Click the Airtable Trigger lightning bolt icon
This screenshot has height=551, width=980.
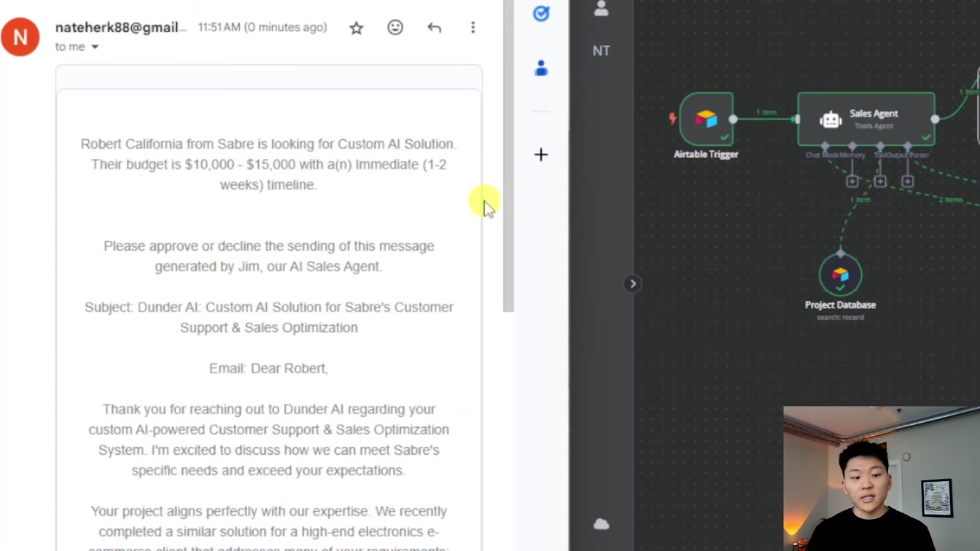[x=672, y=117]
